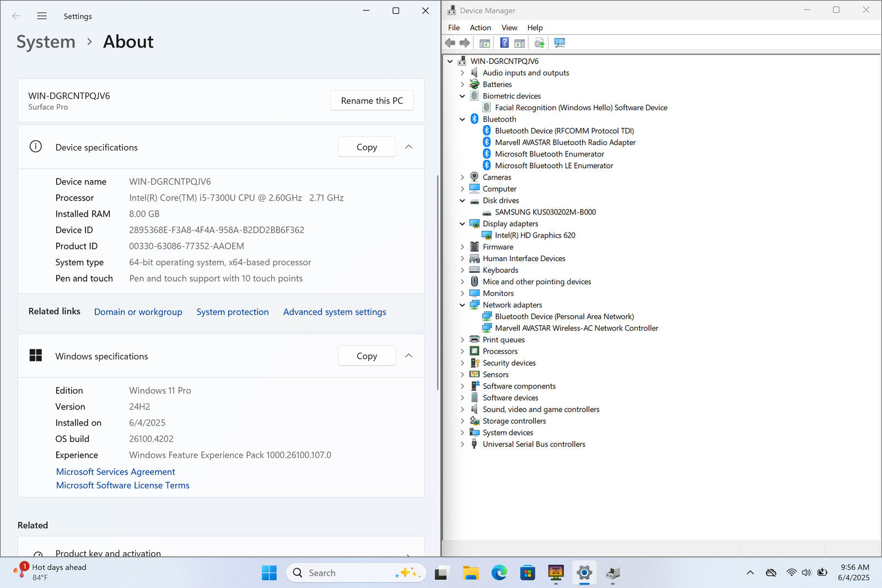Collapse the Device specifications section
The image size is (882, 588).
pos(408,147)
